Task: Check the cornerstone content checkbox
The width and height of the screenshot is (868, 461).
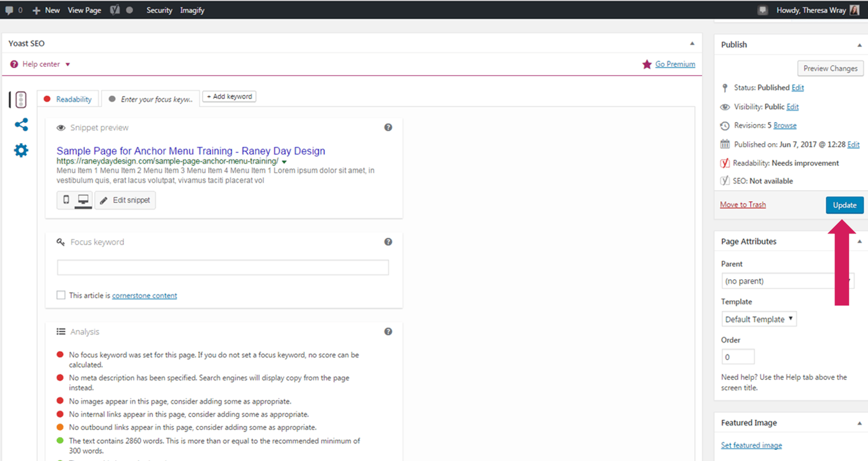Action: coord(61,295)
